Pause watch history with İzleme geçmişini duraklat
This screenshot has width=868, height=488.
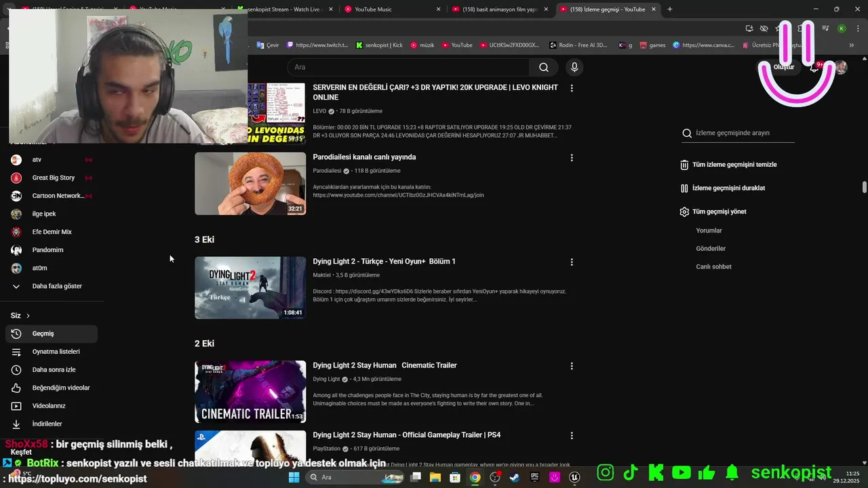click(722, 188)
